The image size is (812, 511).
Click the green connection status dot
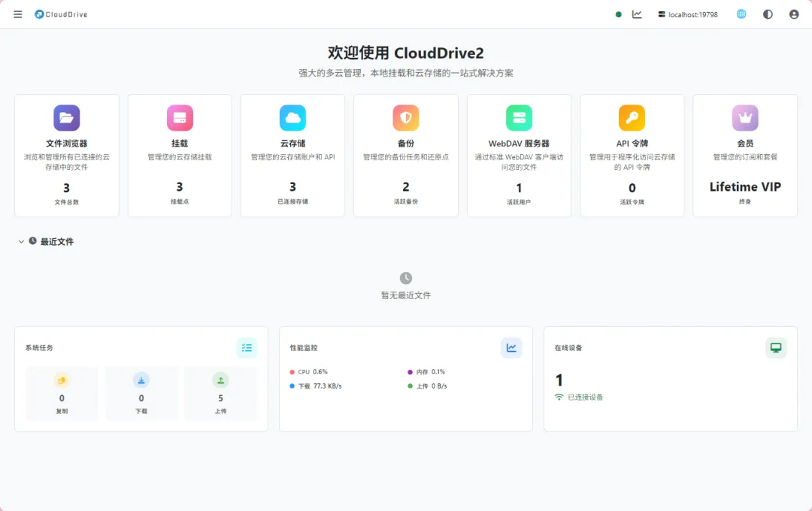click(x=618, y=14)
